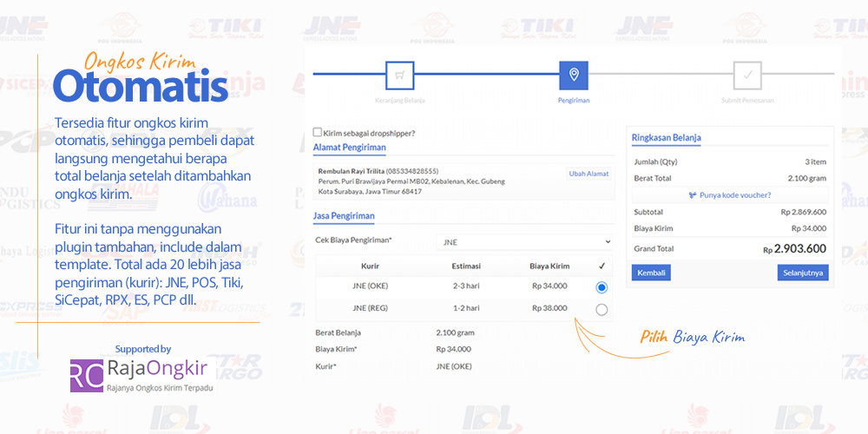Screen dimensions: 868x434
Task: Enable Kirim sebagai dropshipper checkbox
Action: pos(317,132)
